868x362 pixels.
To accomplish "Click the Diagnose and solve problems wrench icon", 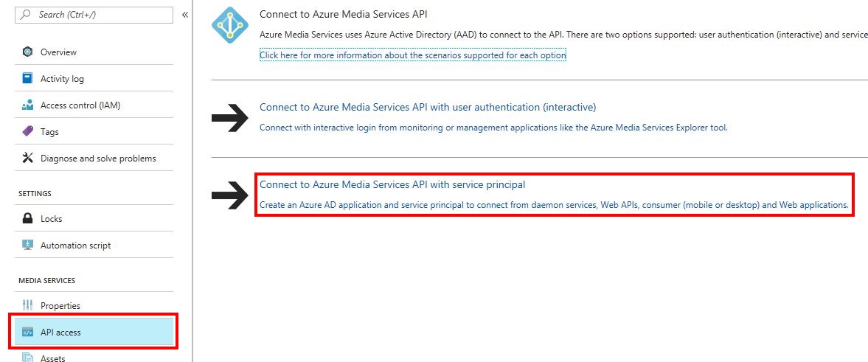I will (27, 159).
